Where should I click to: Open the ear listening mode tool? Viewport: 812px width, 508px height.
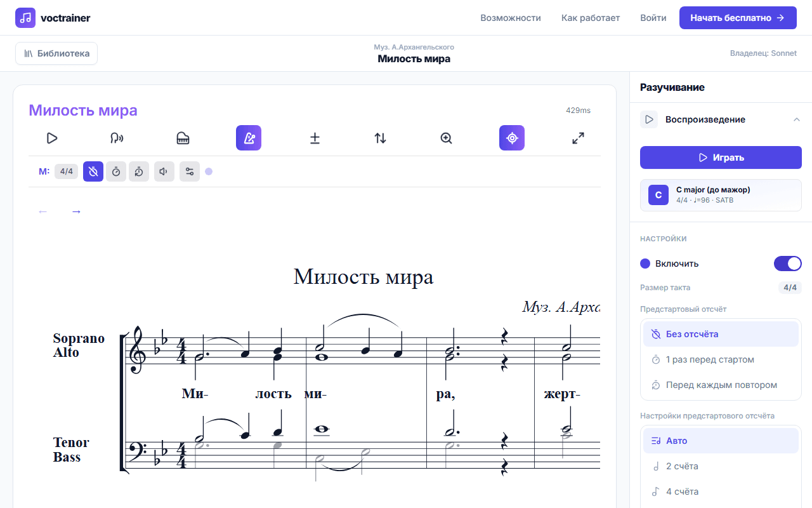[x=117, y=138]
